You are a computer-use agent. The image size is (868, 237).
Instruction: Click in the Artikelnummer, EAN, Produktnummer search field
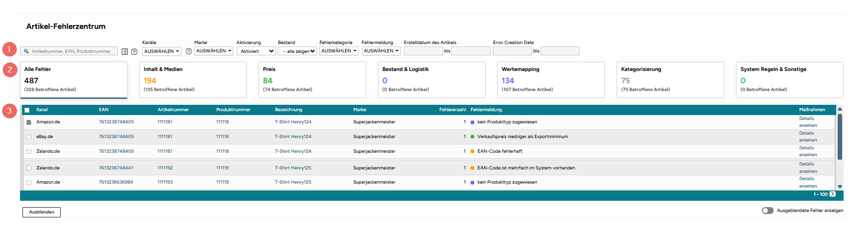pyautogui.click(x=69, y=51)
